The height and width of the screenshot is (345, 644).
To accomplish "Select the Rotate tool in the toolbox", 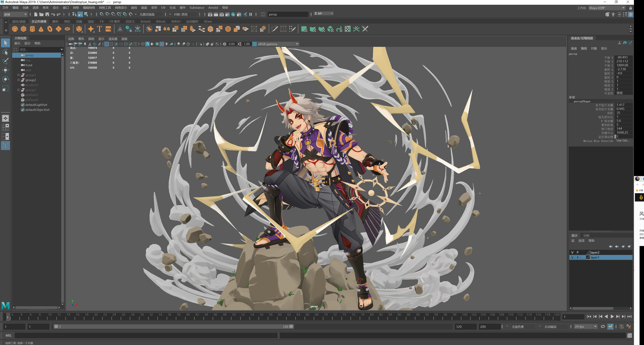I will [x=5, y=79].
